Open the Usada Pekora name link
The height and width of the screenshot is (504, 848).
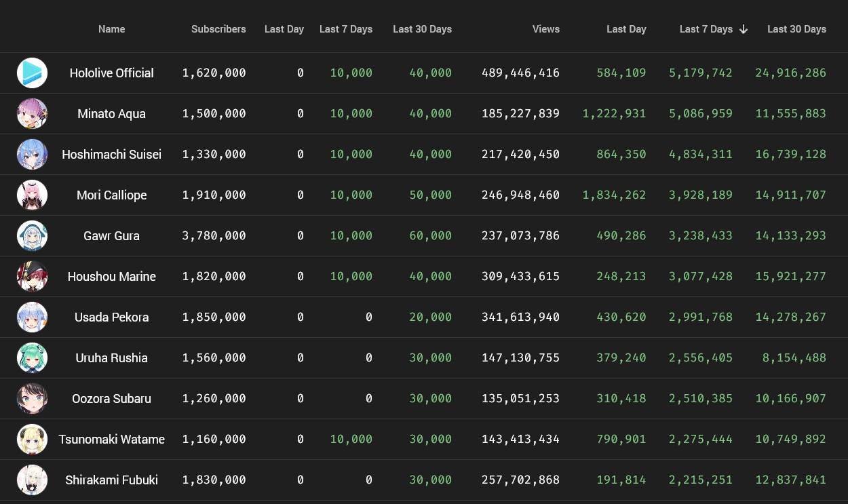112,317
